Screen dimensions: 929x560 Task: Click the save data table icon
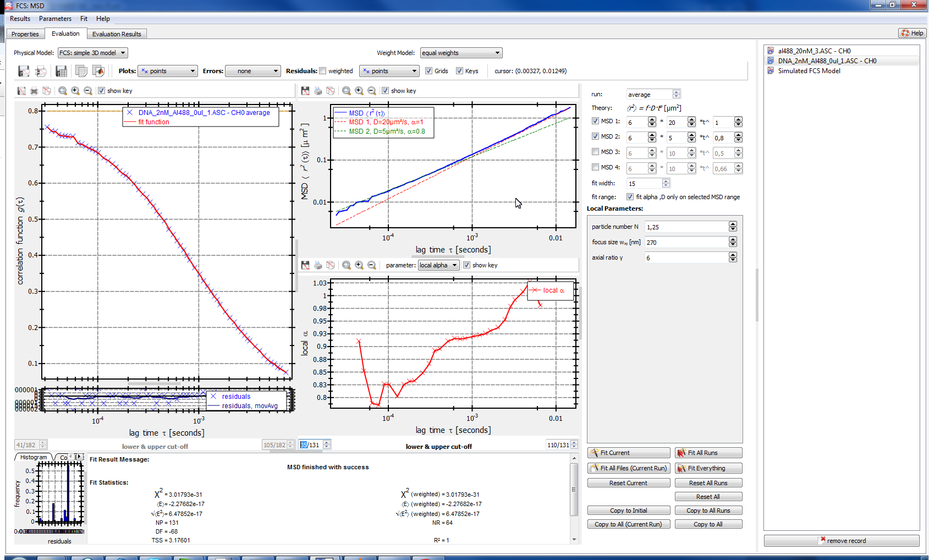click(x=62, y=71)
